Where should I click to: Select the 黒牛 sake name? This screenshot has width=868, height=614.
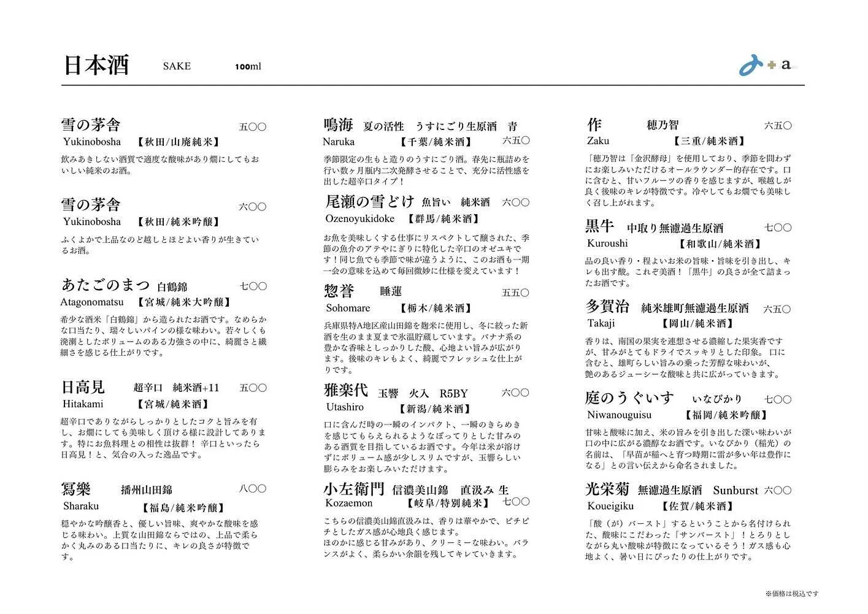point(600,226)
